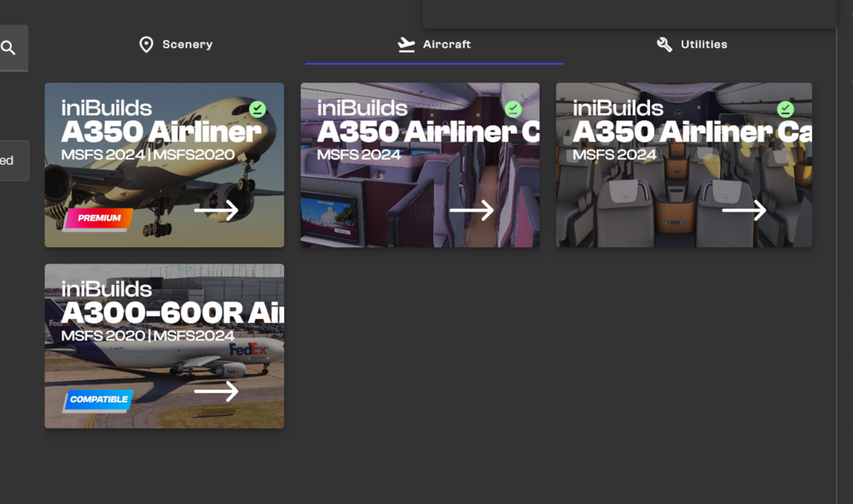The width and height of the screenshot is (853, 504).
Task: Click the arrow on the Premium A350 Airliner card
Action: [x=216, y=210]
